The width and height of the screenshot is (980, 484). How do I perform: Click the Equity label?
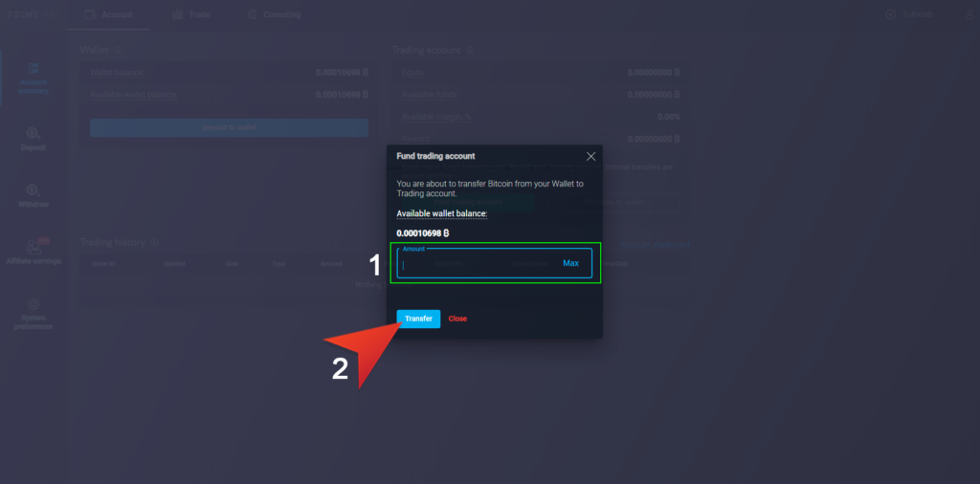point(413,73)
